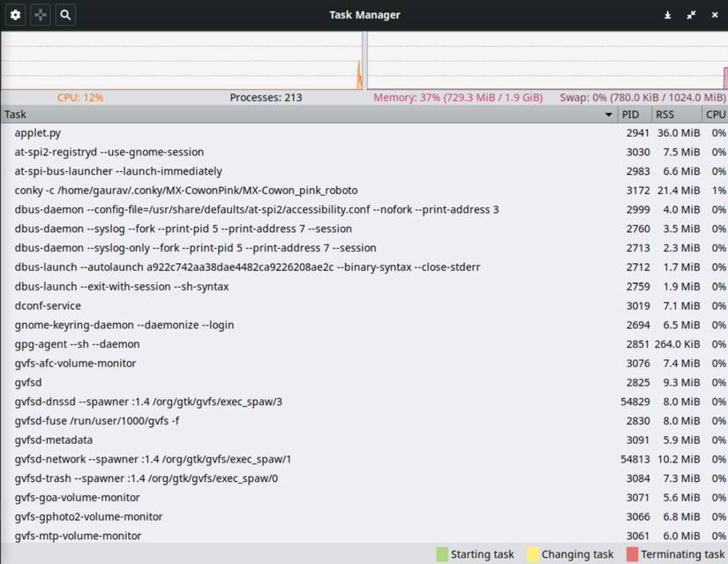Select the gvfsd-trash --spawner row
Image resolution: width=728 pixels, height=564 pixels.
click(364, 478)
